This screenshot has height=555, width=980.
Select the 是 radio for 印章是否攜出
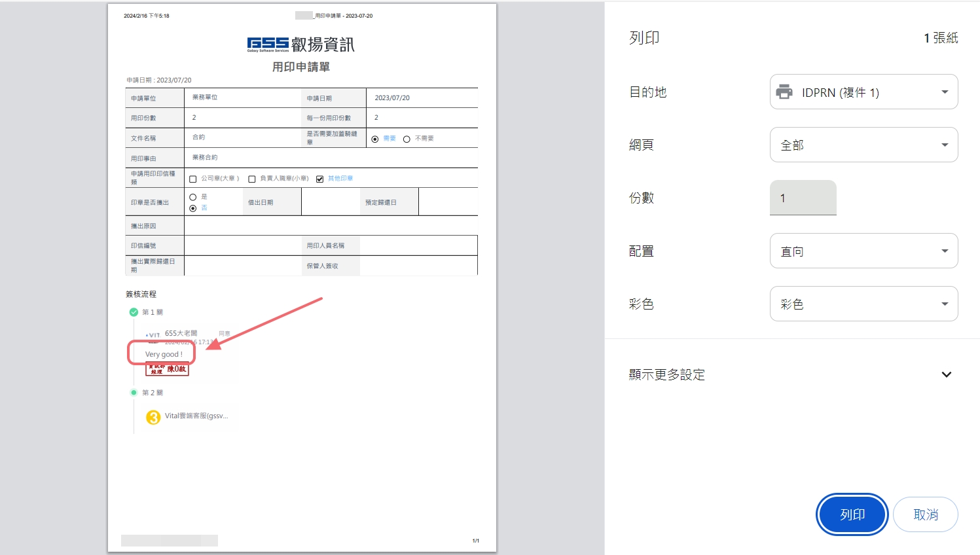pyautogui.click(x=193, y=197)
